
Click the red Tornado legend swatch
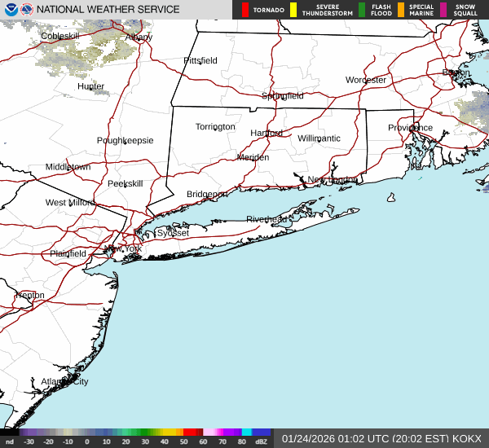(245, 10)
